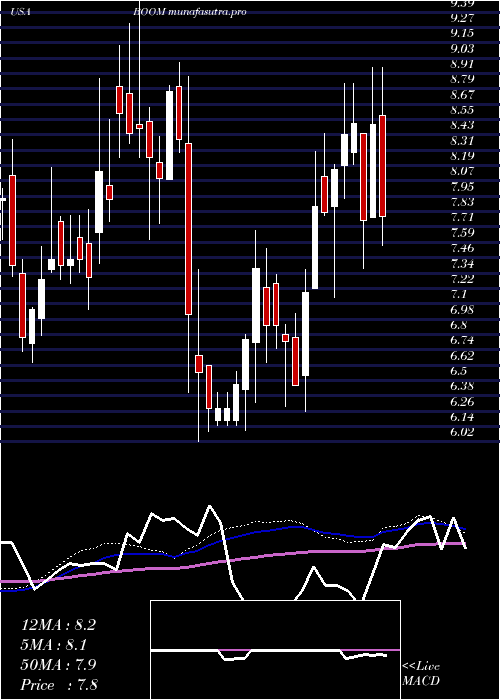Click the BOOM ticker symbol title
The width and height of the screenshot is (500, 700).
pos(150,12)
